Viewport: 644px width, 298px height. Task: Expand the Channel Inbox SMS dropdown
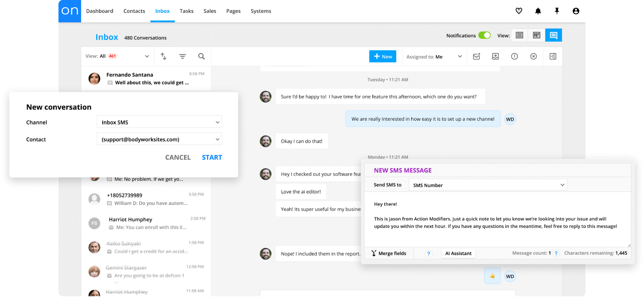[159, 122]
